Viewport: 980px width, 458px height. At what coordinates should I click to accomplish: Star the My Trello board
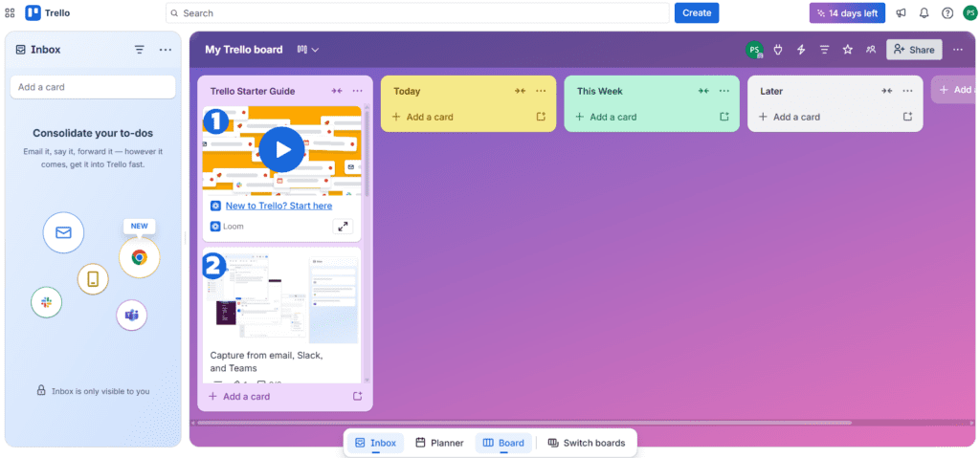pyautogui.click(x=847, y=50)
